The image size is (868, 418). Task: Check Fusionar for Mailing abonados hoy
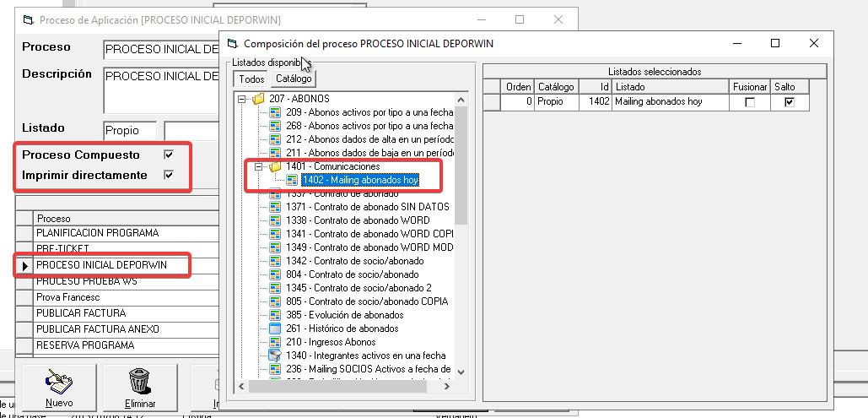tap(750, 102)
